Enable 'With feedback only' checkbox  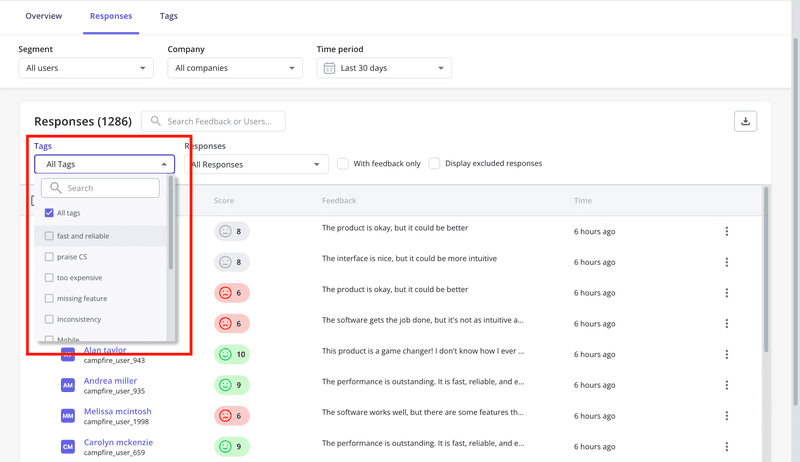(343, 164)
